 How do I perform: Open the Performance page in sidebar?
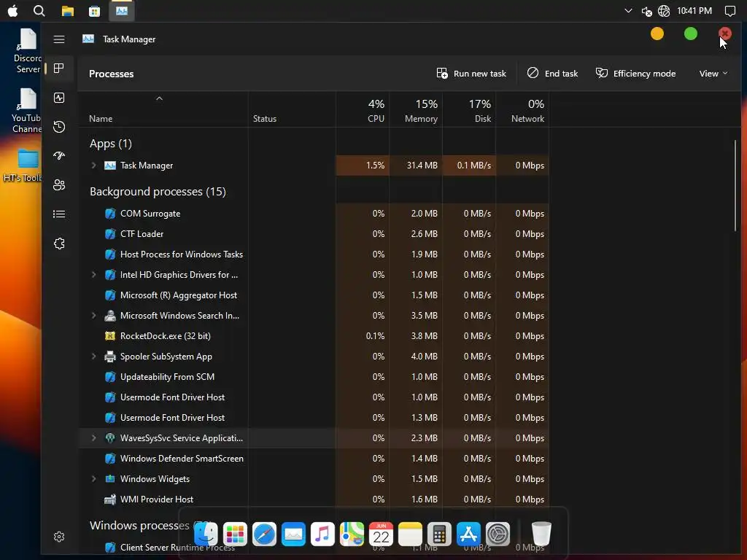tap(59, 98)
